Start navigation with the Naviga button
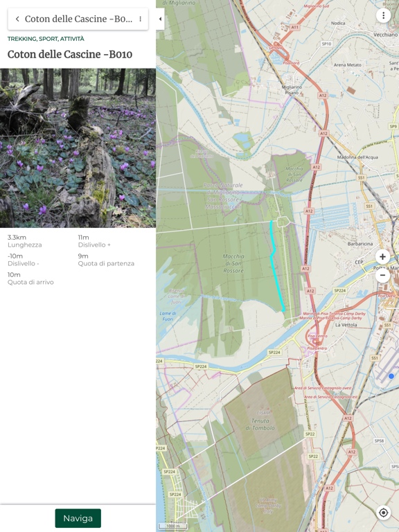Image resolution: width=399 pixels, height=532 pixels. pos(78,518)
